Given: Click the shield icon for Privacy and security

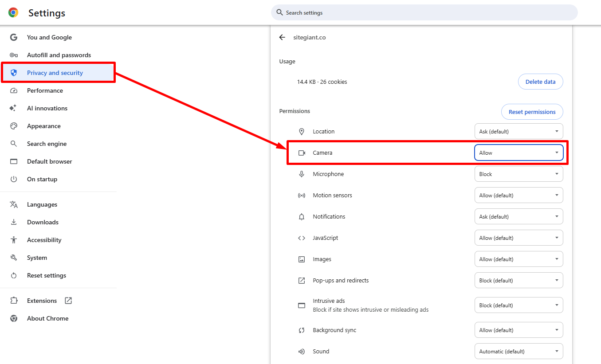Looking at the screenshot, I should point(14,73).
